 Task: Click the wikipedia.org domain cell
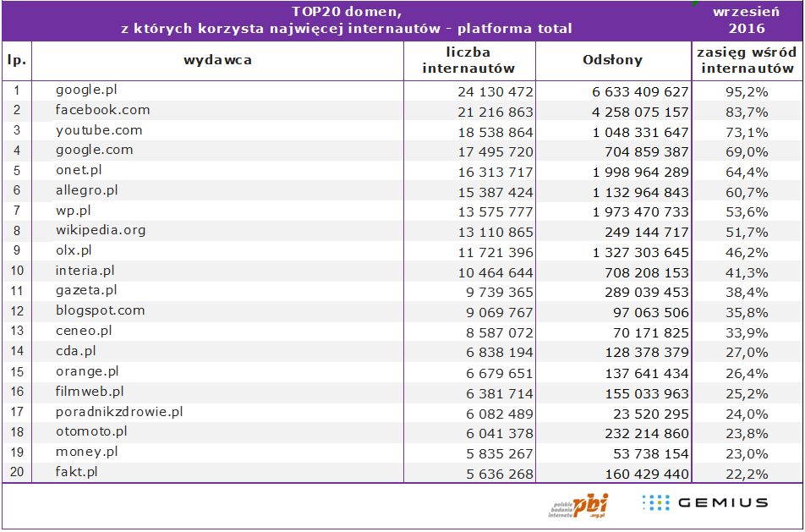tap(101, 231)
